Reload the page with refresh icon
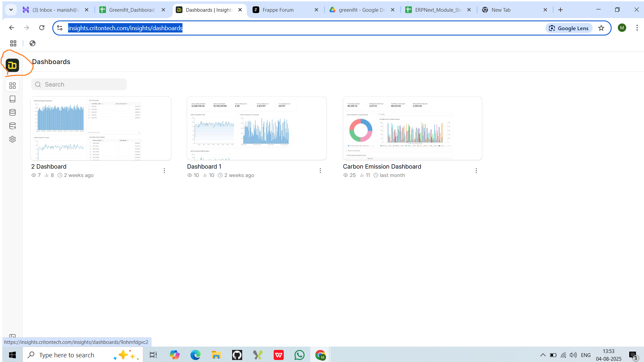The image size is (644, 362). click(42, 28)
